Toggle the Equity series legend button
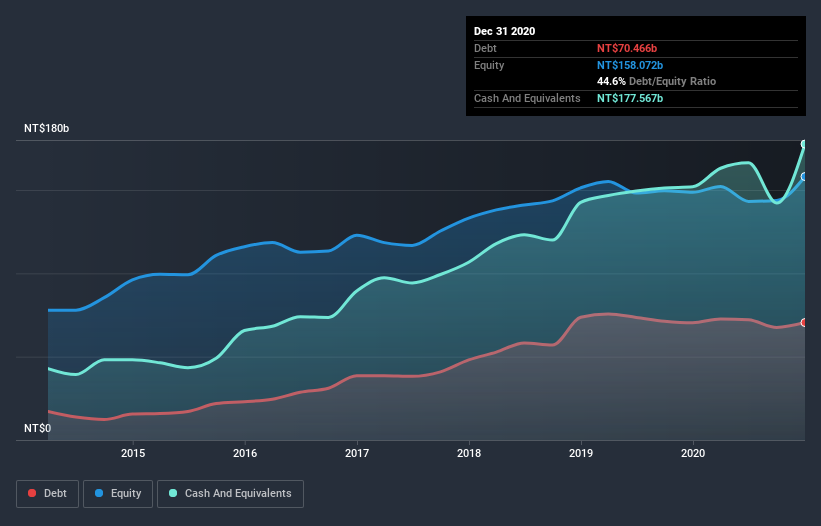The height and width of the screenshot is (526, 821). click(x=118, y=494)
